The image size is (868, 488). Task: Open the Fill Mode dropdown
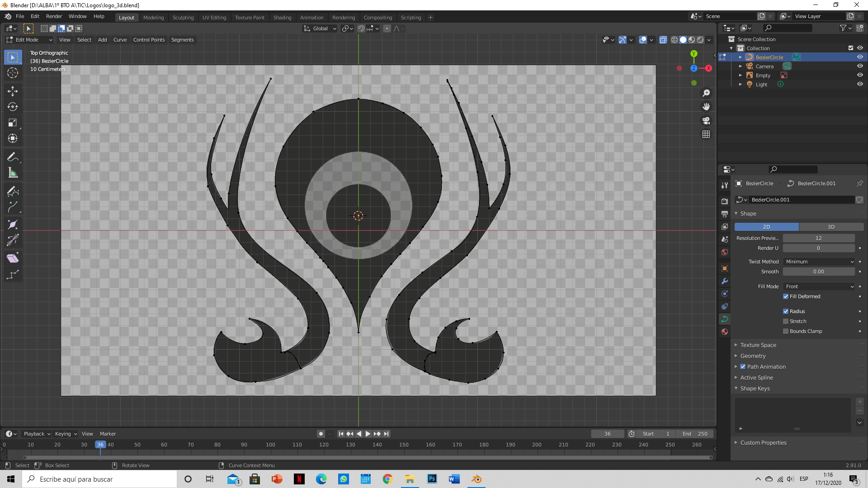coord(819,286)
